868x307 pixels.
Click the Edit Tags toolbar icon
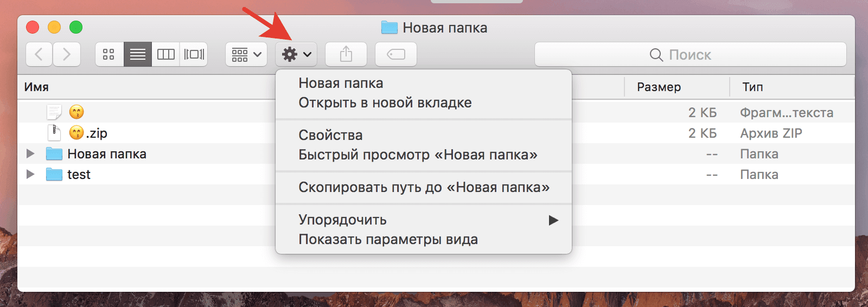tap(396, 54)
